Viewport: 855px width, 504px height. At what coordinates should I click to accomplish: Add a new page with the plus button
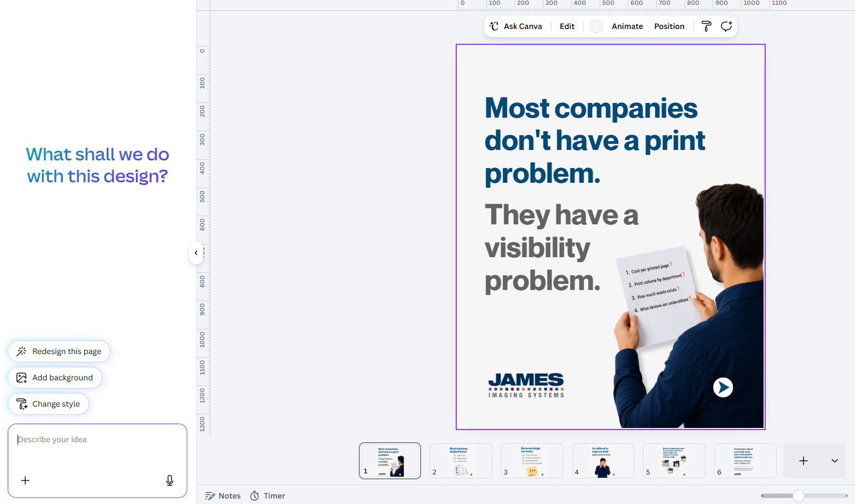[x=804, y=461]
